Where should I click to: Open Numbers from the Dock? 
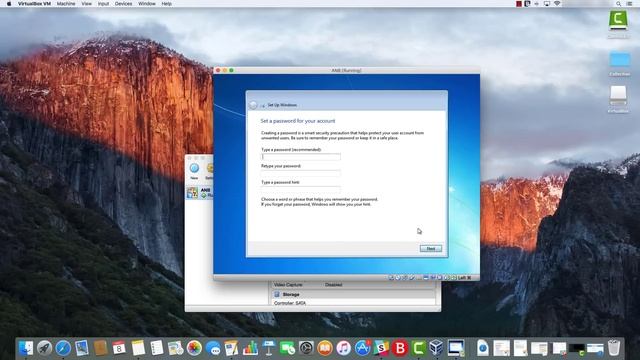pos(250,348)
